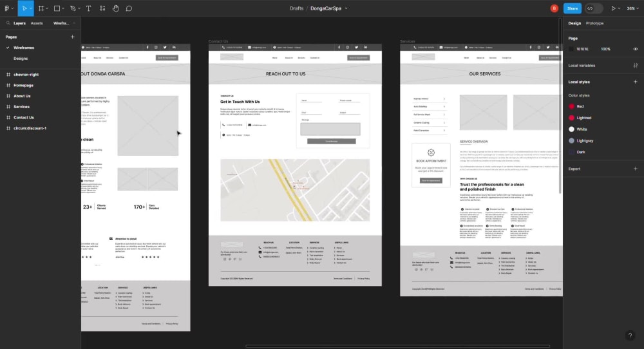The height and width of the screenshot is (349, 644).
Task: Switch to the Assets tab
Action: pyautogui.click(x=37, y=23)
